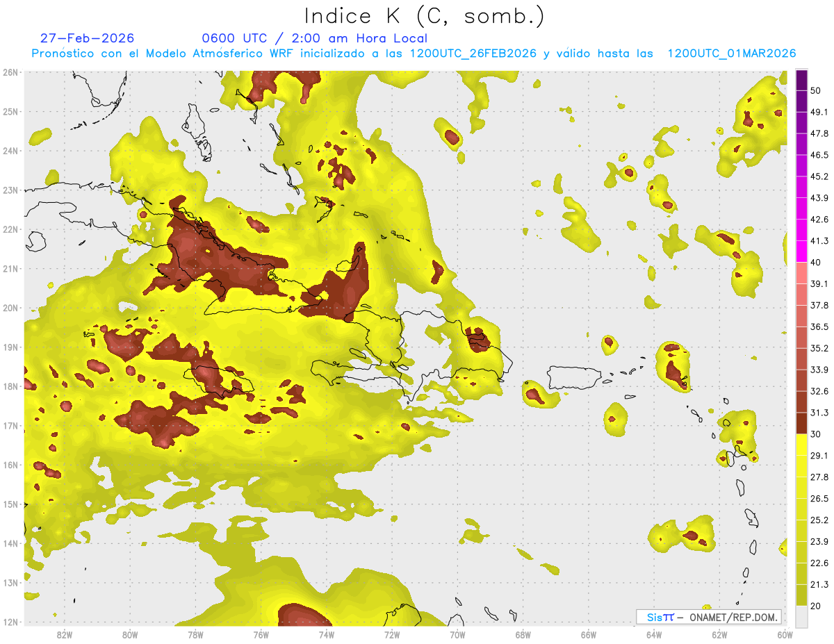Click the color bar value 41.3
This screenshot has width=834, height=644.
(x=819, y=241)
